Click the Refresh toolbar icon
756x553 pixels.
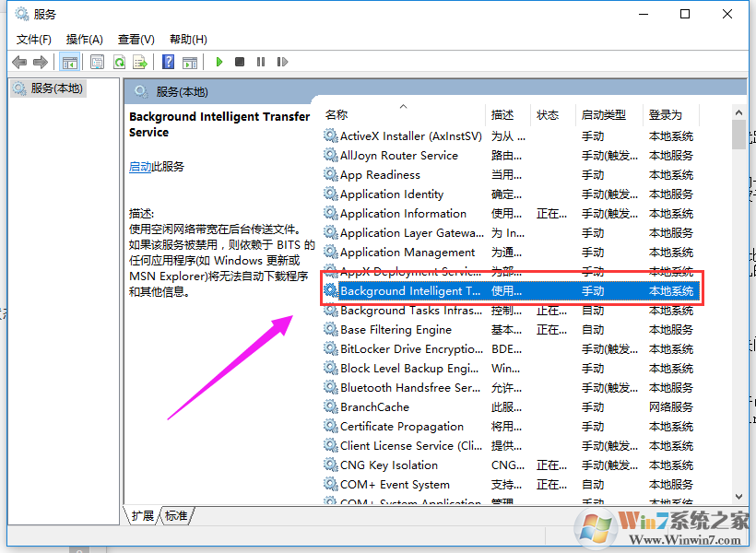(119, 62)
